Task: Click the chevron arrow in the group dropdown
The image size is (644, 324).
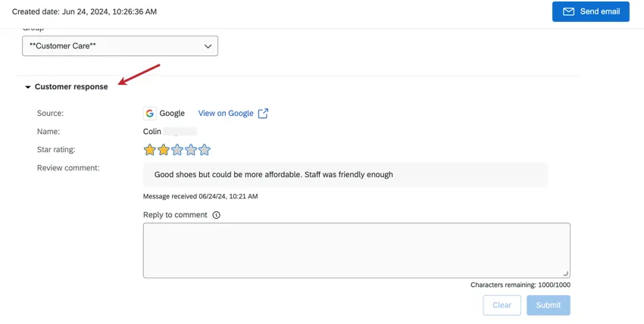Action: pyautogui.click(x=208, y=46)
